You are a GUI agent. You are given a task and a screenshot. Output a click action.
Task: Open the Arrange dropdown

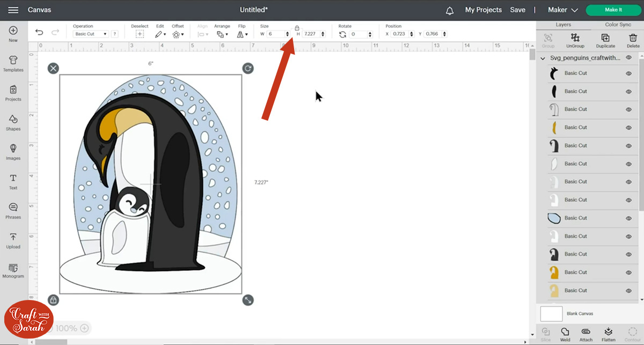[222, 34]
